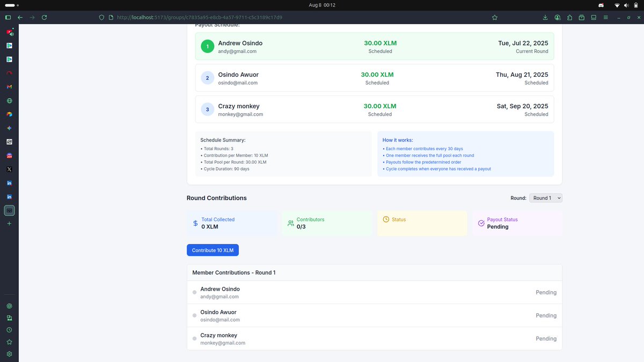The width and height of the screenshot is (644, 362).
Task: Click the Gemini sparkle sidebar icon
Action: [x=9, y=128]
